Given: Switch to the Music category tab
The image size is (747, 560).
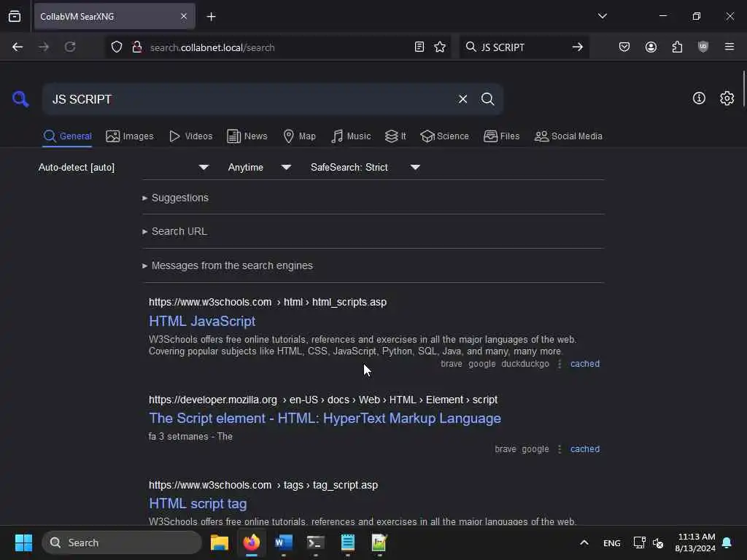Looking at the screenshot, I should (x=351, y=136).
